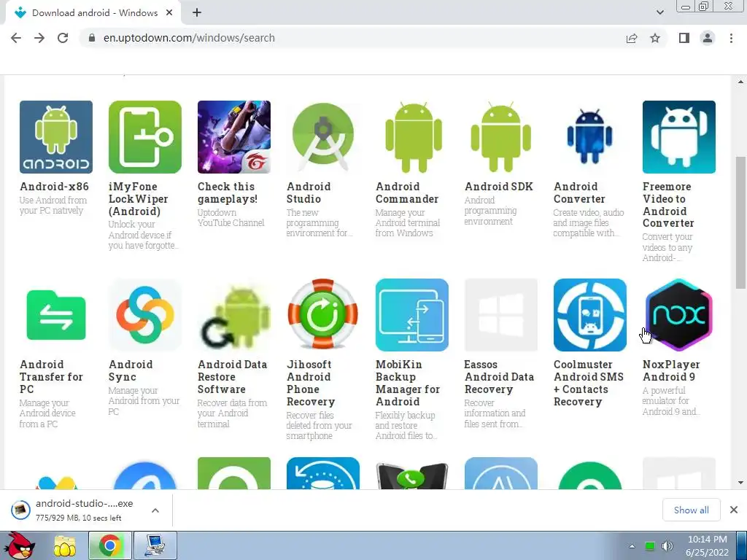Viewport: 747px width, 560px height.
Task: Click 'Uptodown YouTube Channel' description text
Action: click(x=231, y=217)
